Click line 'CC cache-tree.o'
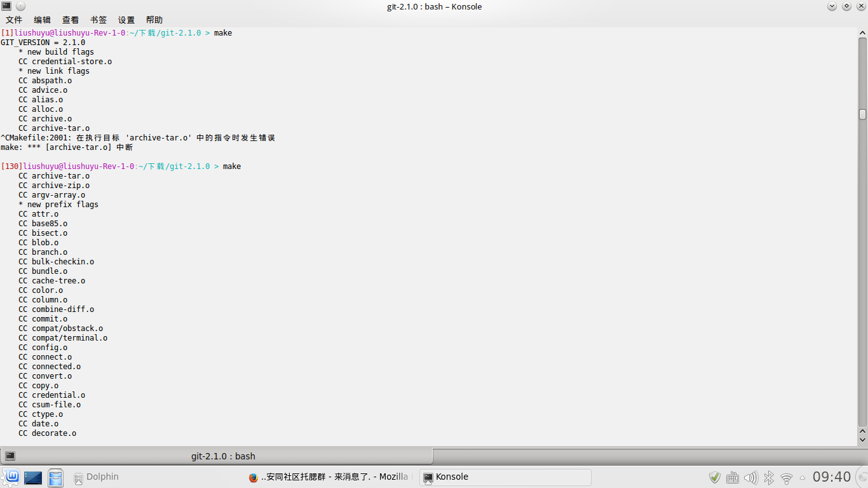This screenshot has height=488, width=868. point(51,281)
